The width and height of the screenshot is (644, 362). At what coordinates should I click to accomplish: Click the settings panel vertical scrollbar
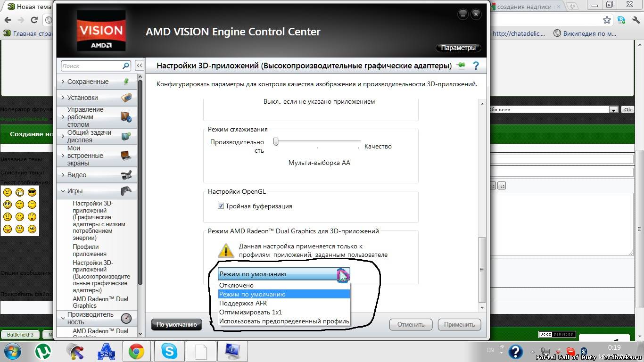point(482,269)
